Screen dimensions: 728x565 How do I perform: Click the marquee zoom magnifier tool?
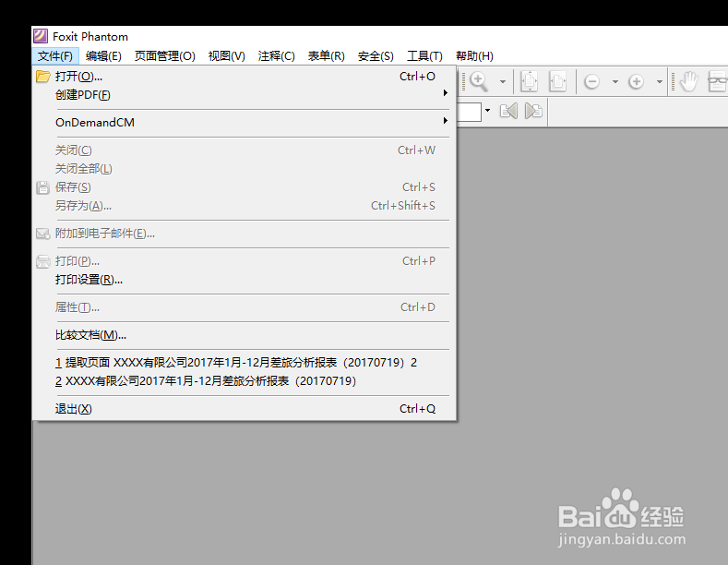click(478, 82)
